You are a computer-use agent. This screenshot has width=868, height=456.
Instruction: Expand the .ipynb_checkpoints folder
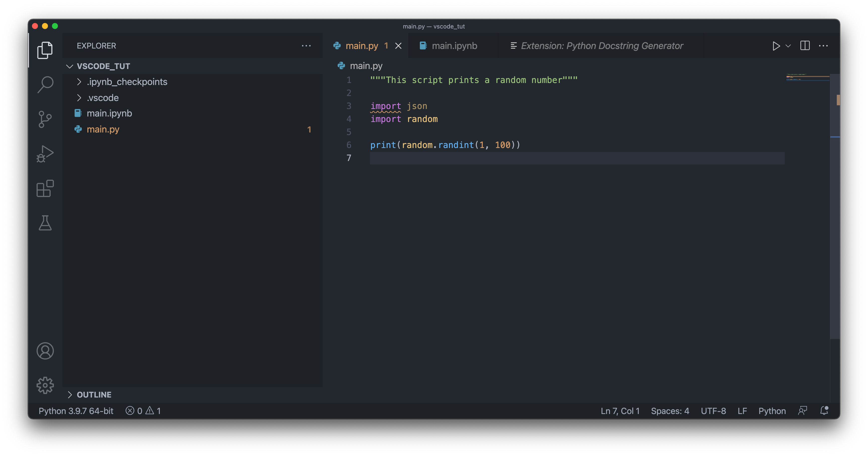pos(127,81)
